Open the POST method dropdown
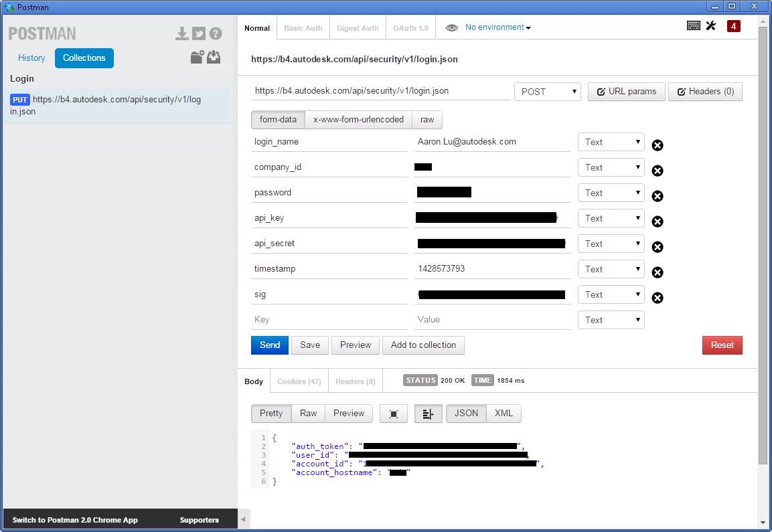 [x=548, y=92]
